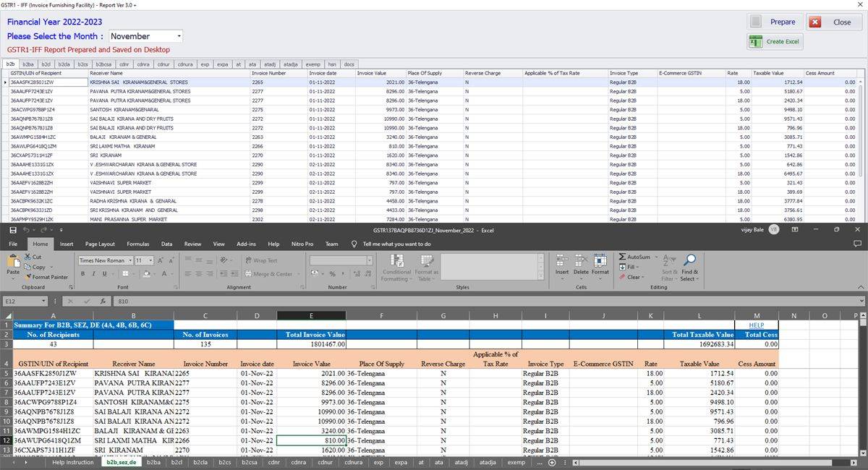Click the font color swatch button
The width and height of the screenshot is (868, 470).
click(x=164, y=274)
